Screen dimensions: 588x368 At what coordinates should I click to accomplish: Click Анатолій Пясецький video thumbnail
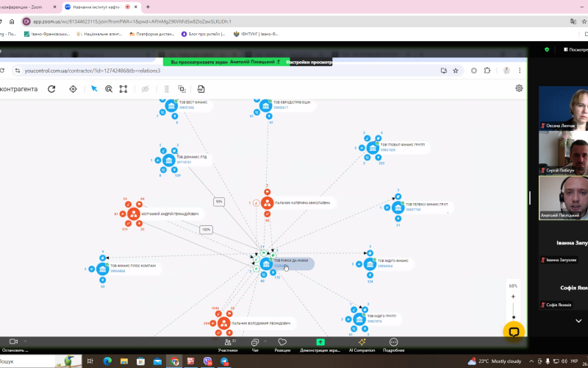click(563, 198)
